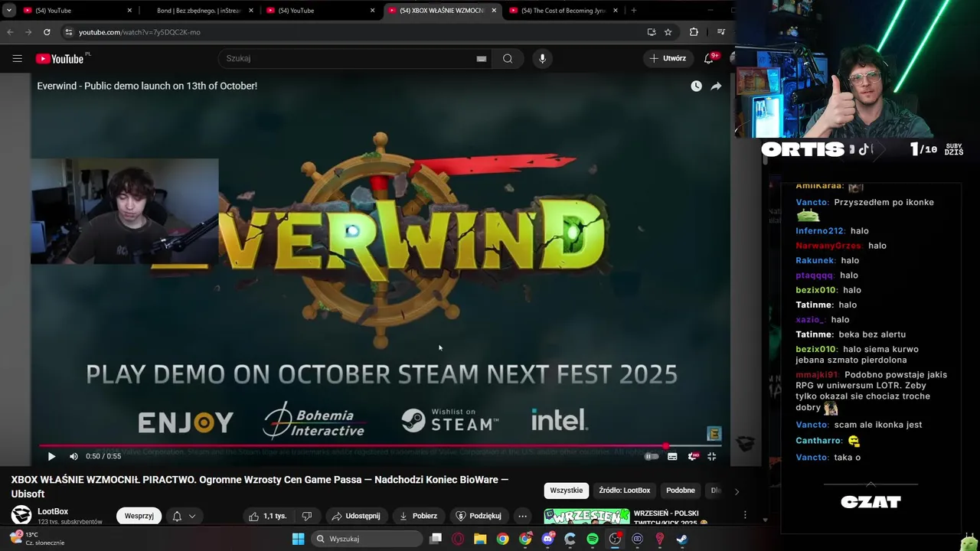Open the browser extensions puzzle icon
The image size is (980, 551).
(x=694, y=32)
